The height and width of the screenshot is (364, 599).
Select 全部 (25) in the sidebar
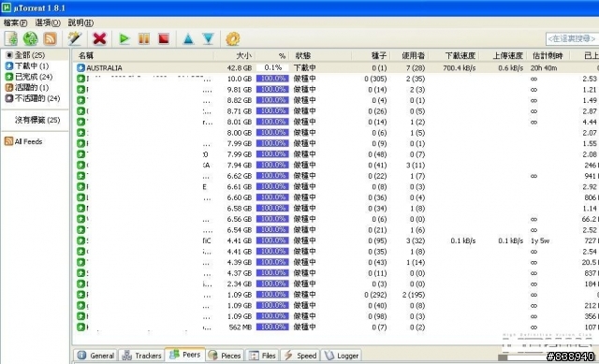[29, 55]
